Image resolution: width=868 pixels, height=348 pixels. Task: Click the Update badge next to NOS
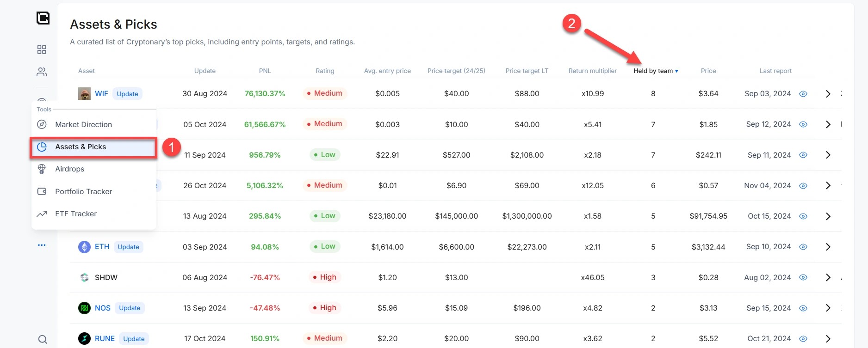(130, 308)
